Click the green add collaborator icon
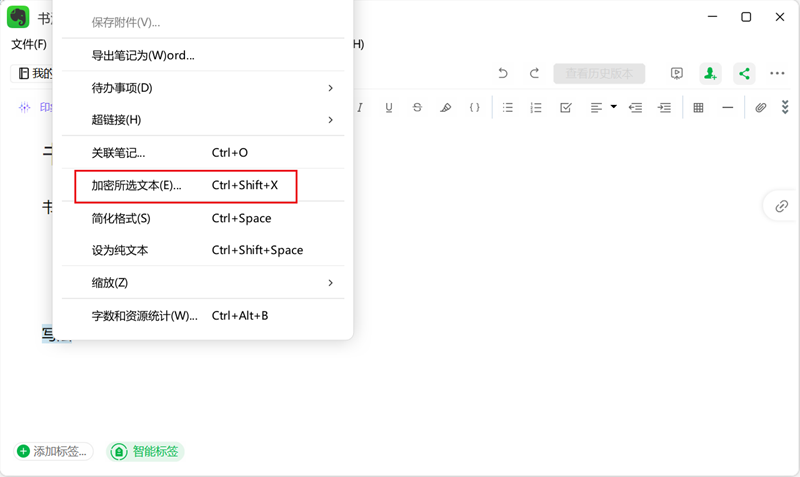Screen dimensions: 800x477 710,73
